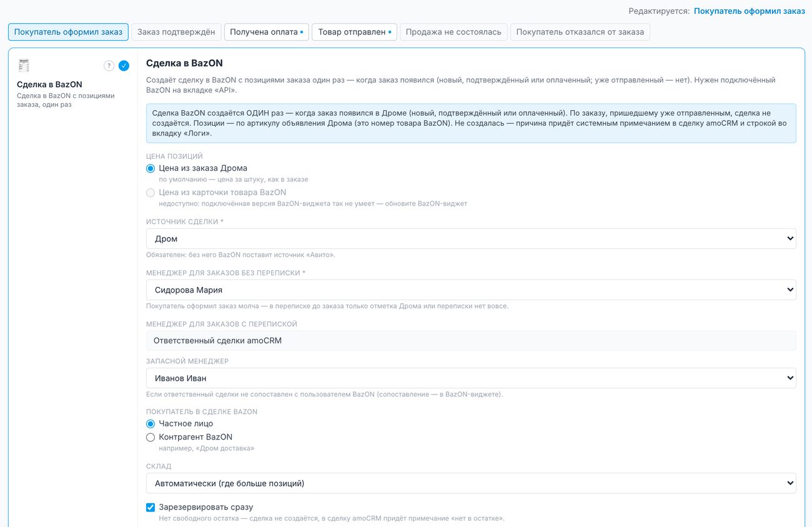Open the «Покупатель оформил заказ» tab
812x527 pixels.
[68, 32]
